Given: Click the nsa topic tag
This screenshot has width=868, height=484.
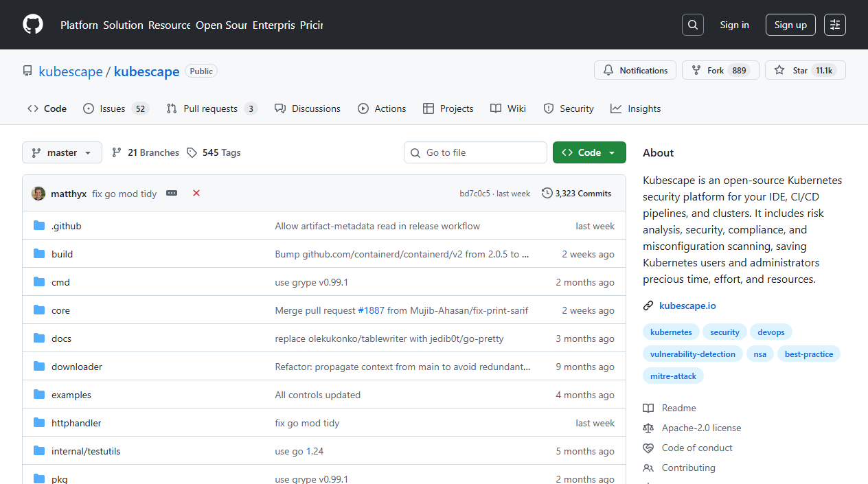Looking at the screenshot, I should click(x=759, y=354).
